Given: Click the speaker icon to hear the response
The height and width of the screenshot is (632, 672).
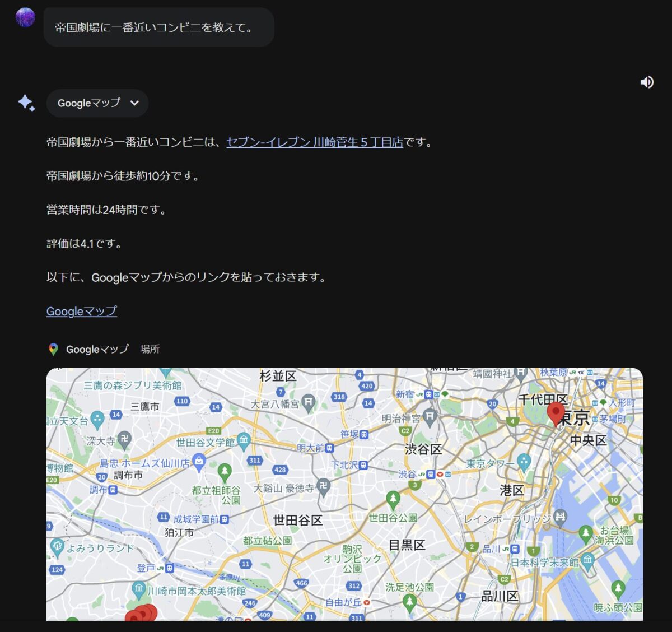Looking at the screenshot, I should [x=647, y=82].
